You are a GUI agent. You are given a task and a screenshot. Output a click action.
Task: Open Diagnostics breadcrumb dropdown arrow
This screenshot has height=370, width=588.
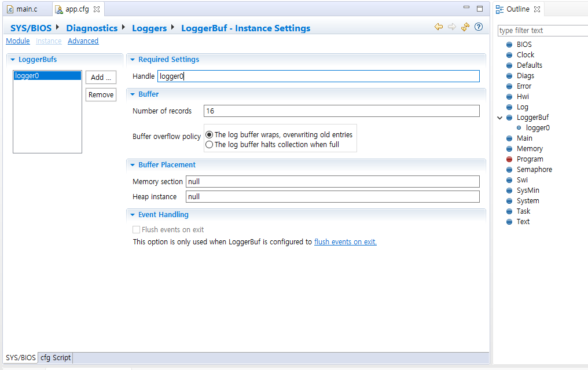[123, 27]
